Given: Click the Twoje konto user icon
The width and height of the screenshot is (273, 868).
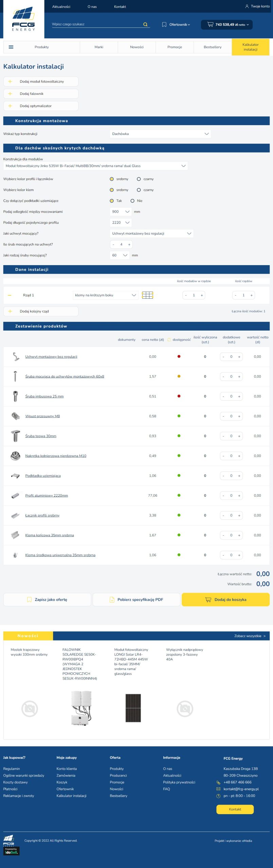Looking at the screenshot, I should click(247, 6).
